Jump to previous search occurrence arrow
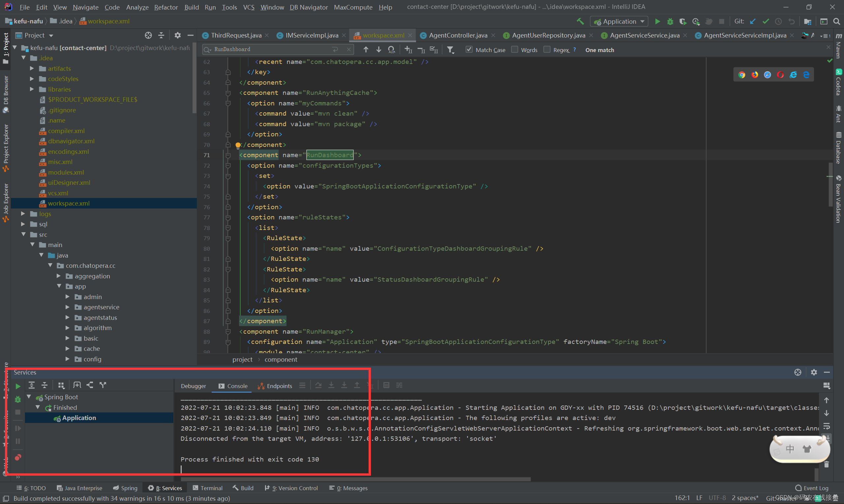Screen dimensions: 844x504 (x=366, y=50)
